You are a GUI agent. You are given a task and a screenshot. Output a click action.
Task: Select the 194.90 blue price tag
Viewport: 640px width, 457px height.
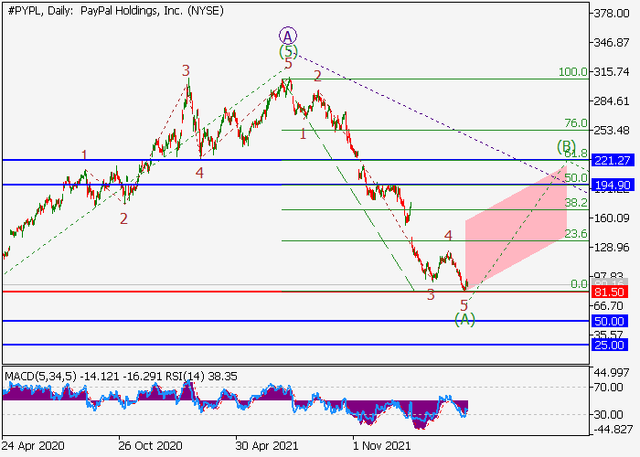pos(611,185)
